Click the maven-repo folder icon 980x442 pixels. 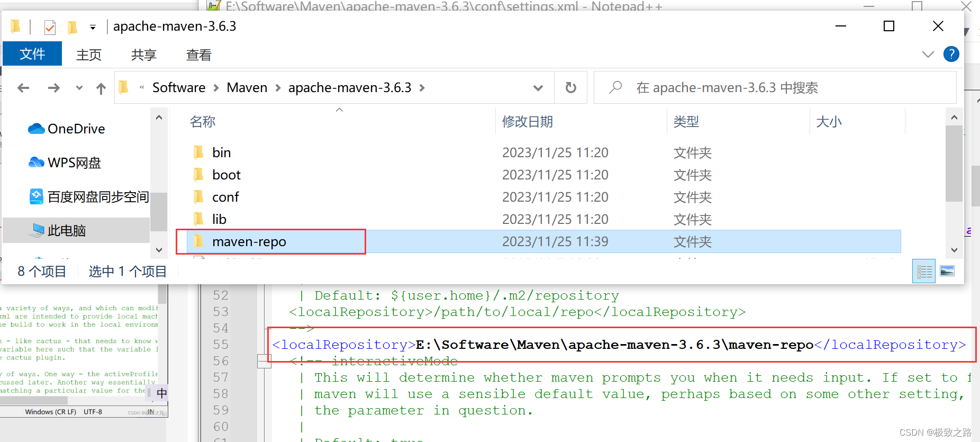[198, 241]
